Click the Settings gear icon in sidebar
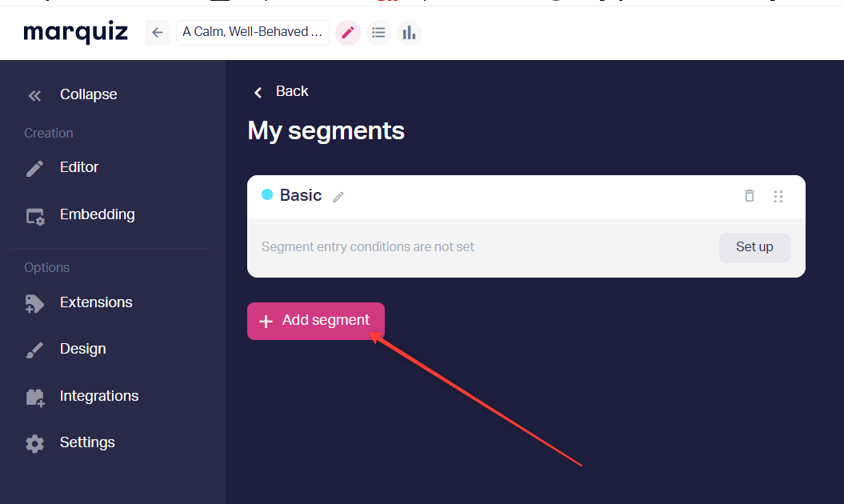Viewport: 844px width, 504px height. pos(35,444)
